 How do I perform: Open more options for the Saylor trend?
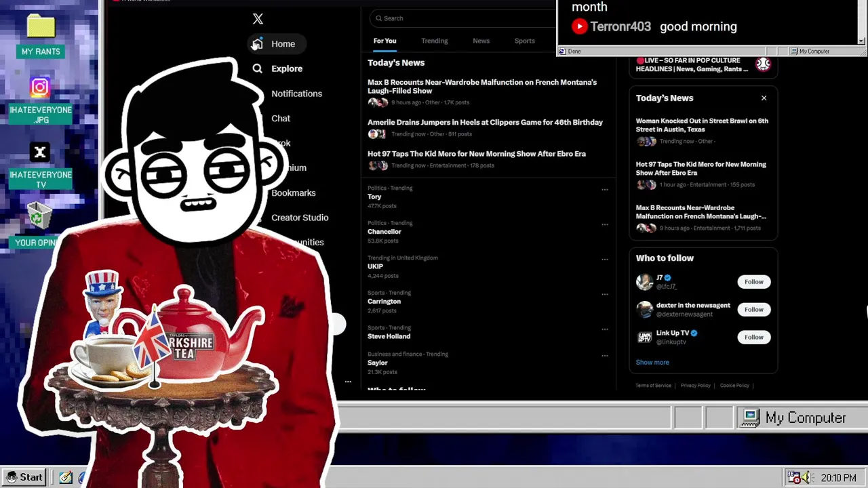coord(605,356)
